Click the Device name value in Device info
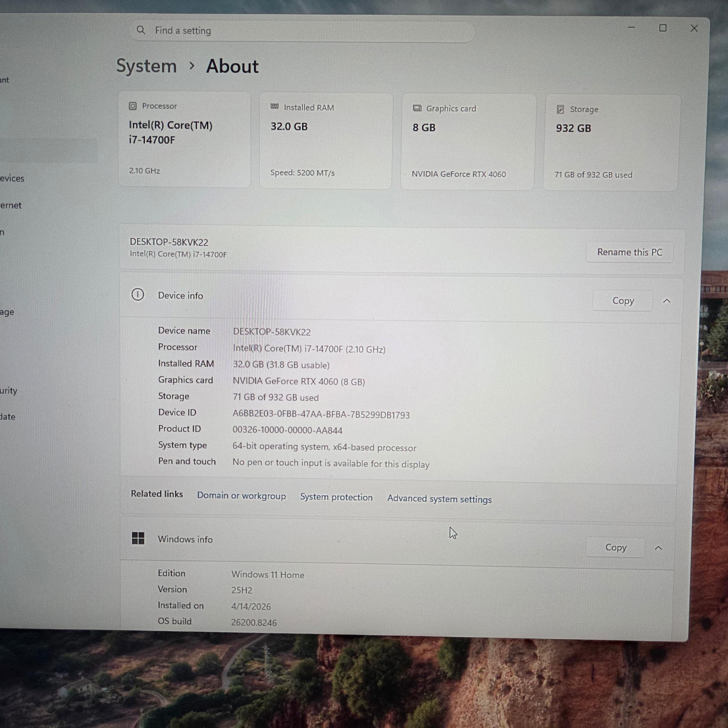This screenshot has height=728, width=728. point(272,332)
